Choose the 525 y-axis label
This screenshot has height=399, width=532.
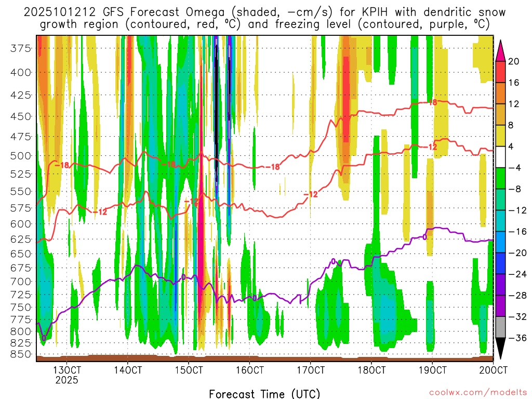(20, 174)
